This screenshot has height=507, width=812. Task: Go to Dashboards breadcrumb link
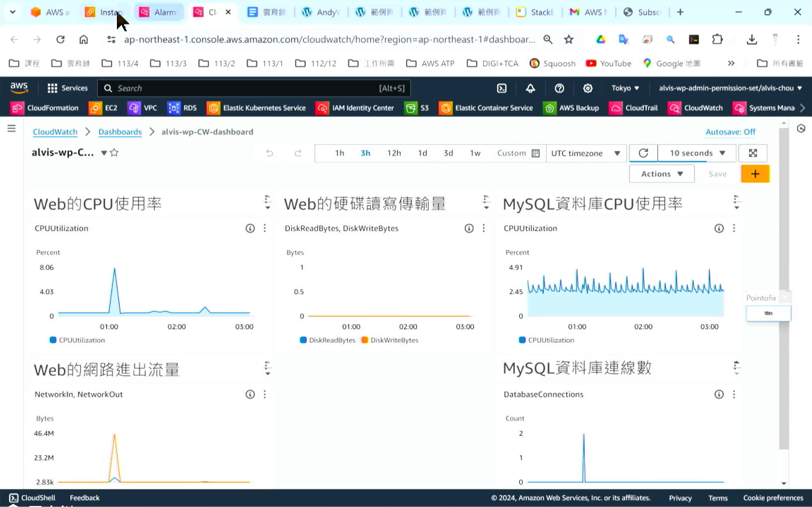point(120,132)
